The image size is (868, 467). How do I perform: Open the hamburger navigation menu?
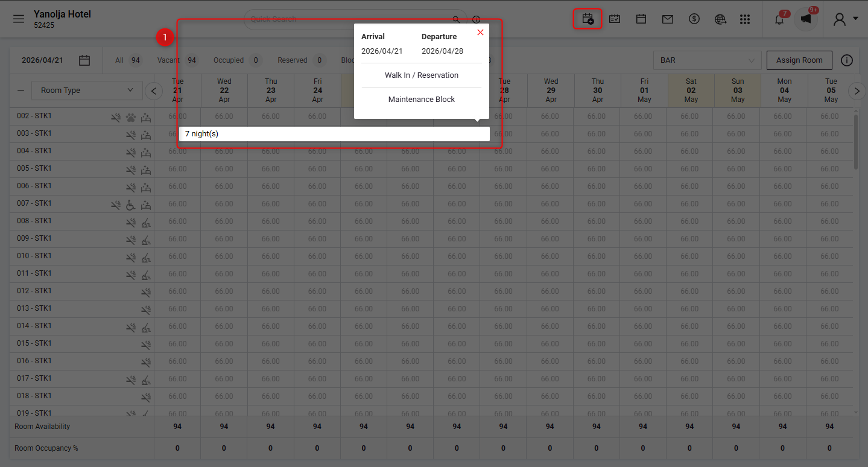coord(19,19)
